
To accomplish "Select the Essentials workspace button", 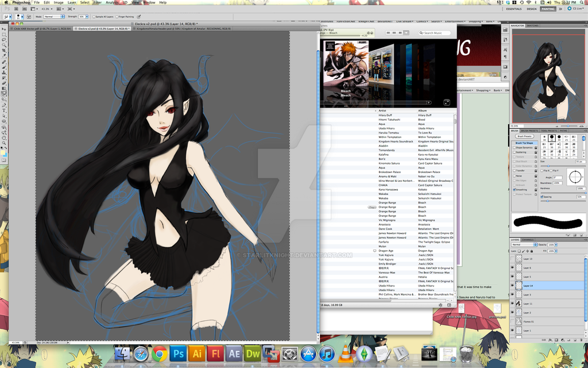I will pyautogui.click(x=514, y=9).
